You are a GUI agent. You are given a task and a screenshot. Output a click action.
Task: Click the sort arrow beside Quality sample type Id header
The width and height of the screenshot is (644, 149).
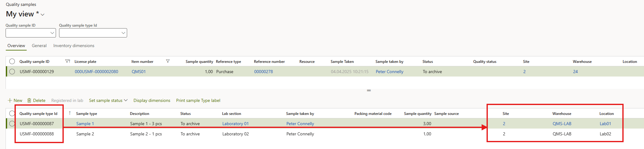point(70,113)
